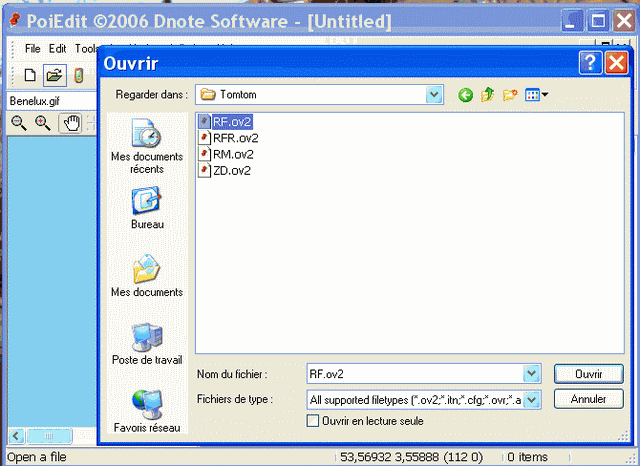Click the Open file toolbar icon
Viewport: 640px width, 466px height.
point(54,75)
